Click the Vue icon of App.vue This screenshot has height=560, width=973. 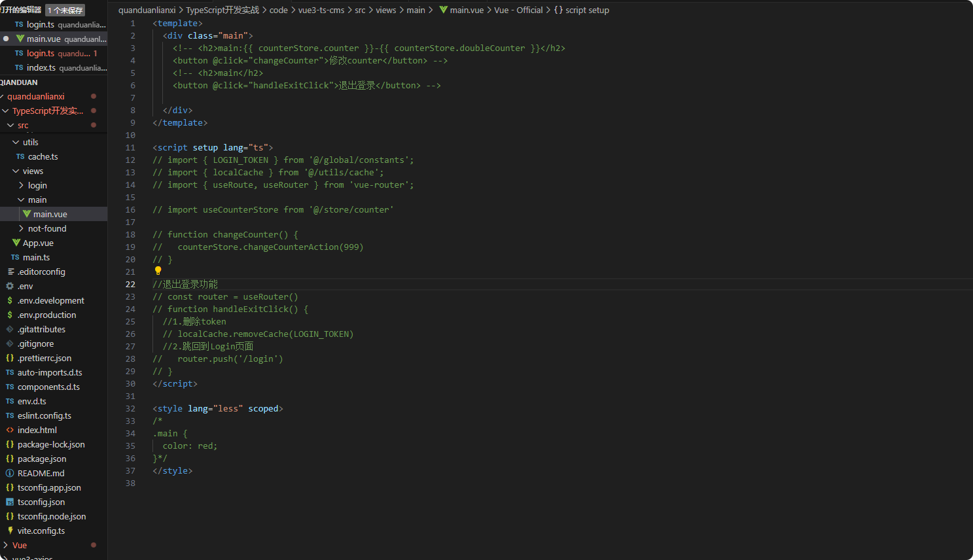pyautogui.click(x=16, y=243)
